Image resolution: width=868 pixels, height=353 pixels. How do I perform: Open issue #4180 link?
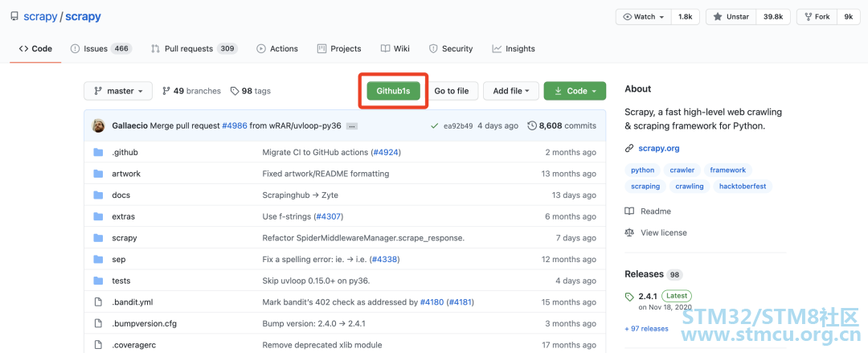432,302
